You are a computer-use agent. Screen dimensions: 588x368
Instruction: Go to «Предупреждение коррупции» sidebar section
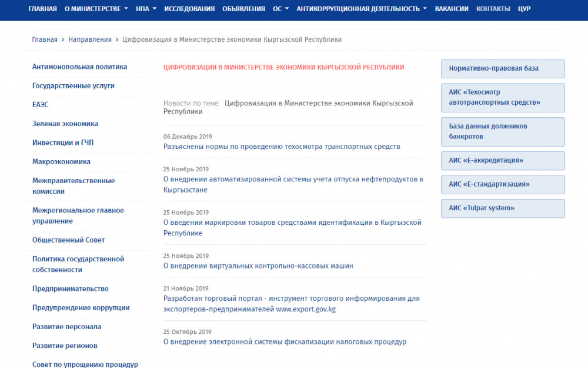pyautogui.click(x=81, y=307)
